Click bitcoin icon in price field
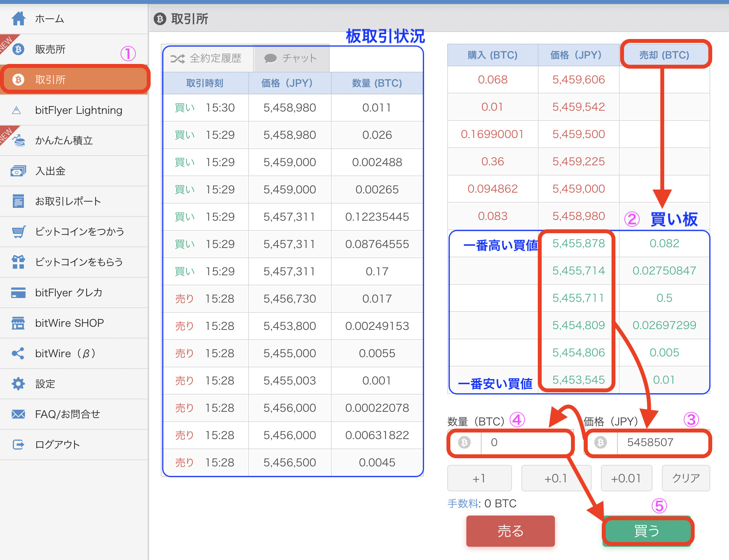 601,442
